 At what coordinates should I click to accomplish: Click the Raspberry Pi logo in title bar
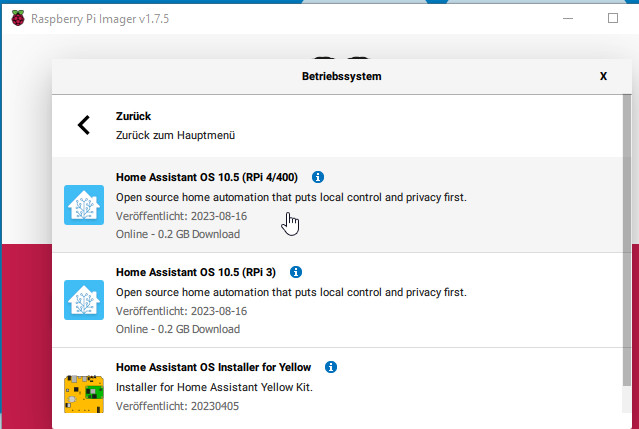click(18, 18)
